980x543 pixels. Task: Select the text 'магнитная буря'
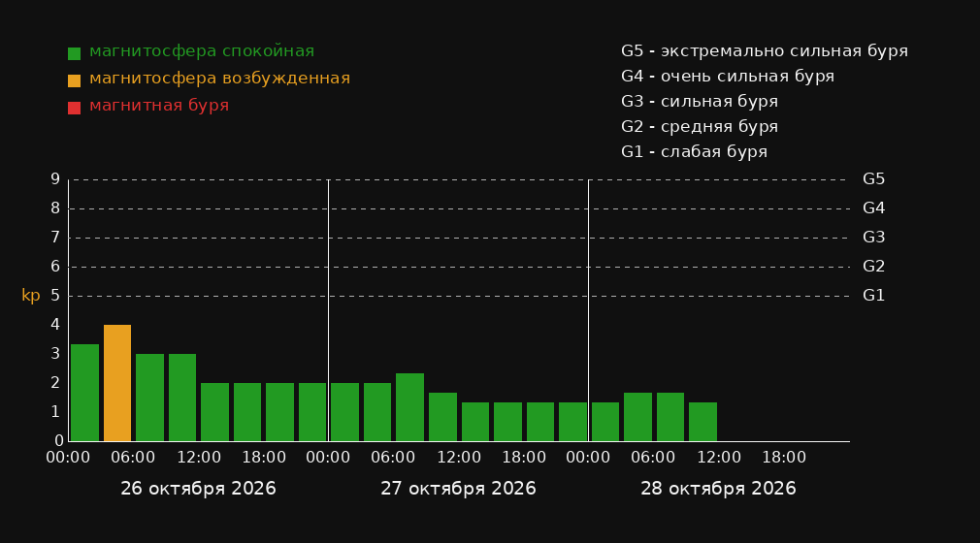pos(159,106)
